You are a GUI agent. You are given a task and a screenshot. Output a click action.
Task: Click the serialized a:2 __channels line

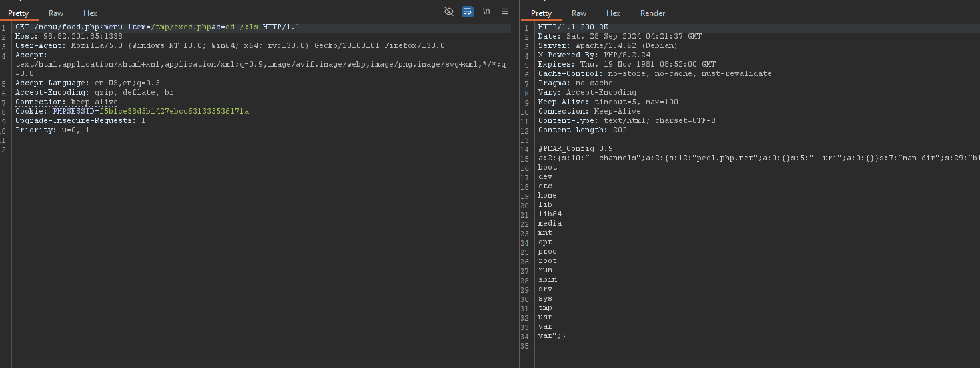point(759,158)
